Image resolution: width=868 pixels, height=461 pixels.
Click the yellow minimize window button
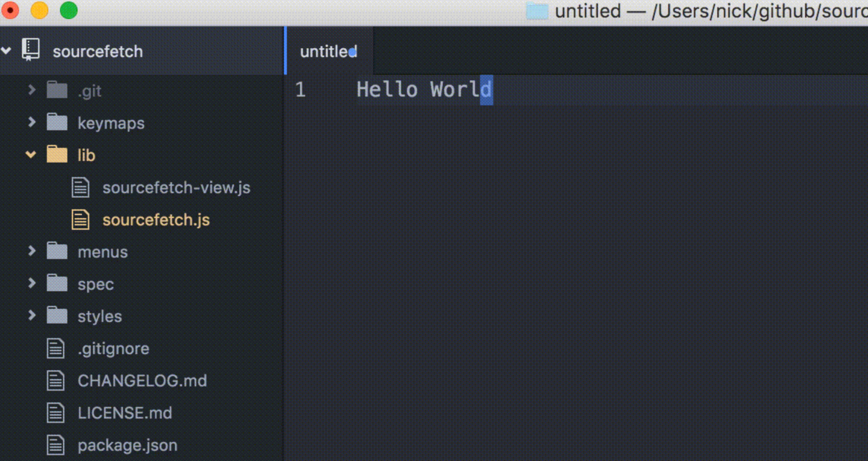(40, 10)
